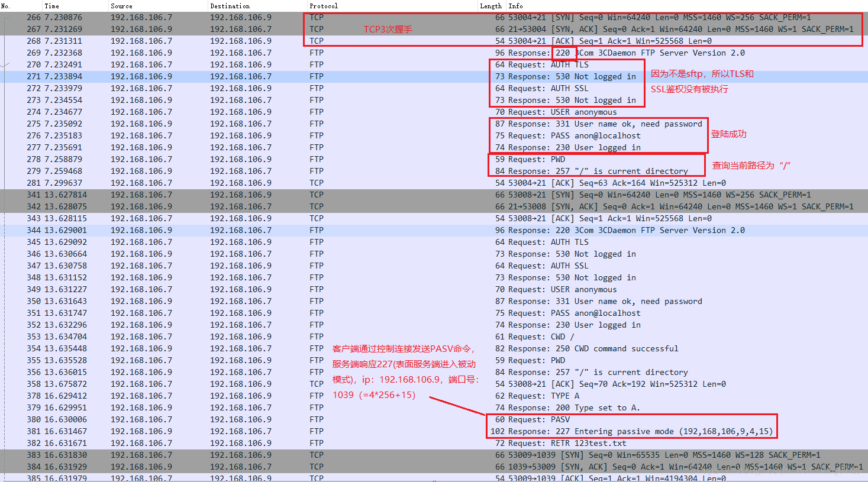Click TCP protocol cell of packet 343
Viewport: 868px width, 482px height.
pos(317,218)
